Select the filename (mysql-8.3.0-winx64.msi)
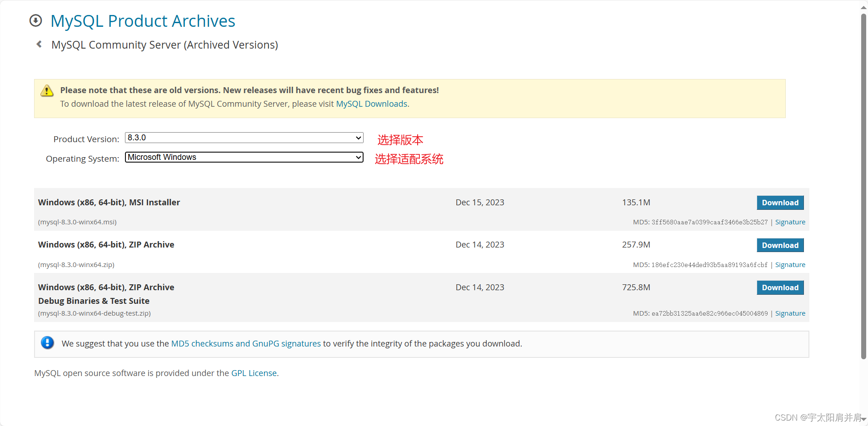Image resolution: width=868 pixels, height=426 pixels. click(77, 222)
